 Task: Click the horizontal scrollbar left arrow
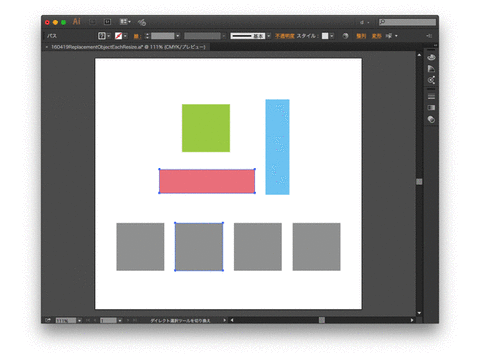(232, 320)
